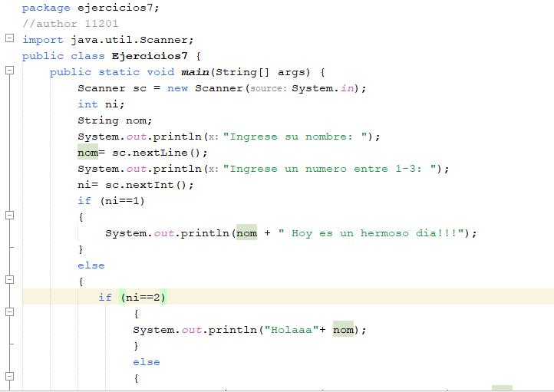The height and width of the screenshot is (392, 554).
Task: Collapse the import statement fold marker
Action: (9, 38)
